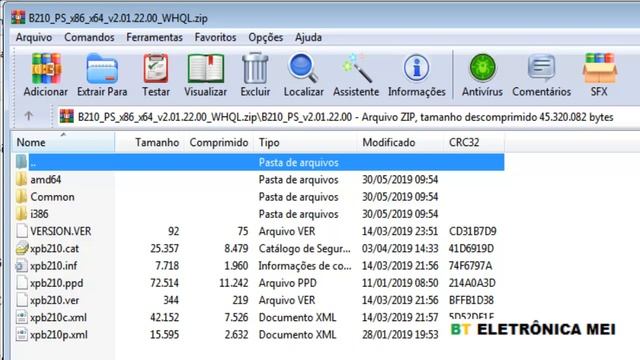This screenshot has width=640, height=360.
Task: Click the Adicionar toolbar icon
Action: pyautogui.click(x=46, y=69)
